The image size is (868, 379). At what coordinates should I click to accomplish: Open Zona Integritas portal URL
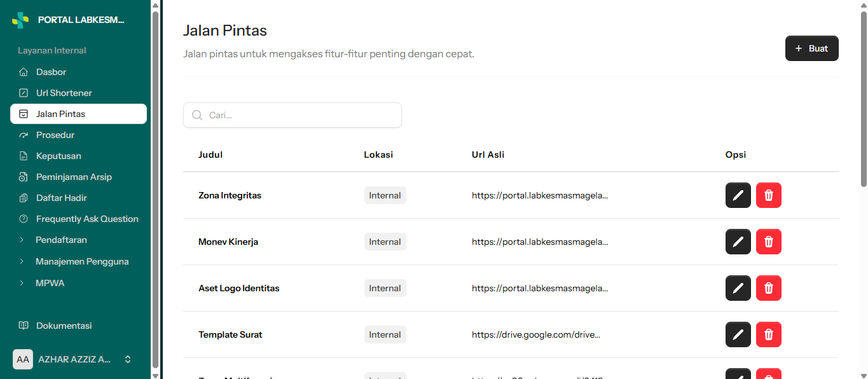click(540, 195)
